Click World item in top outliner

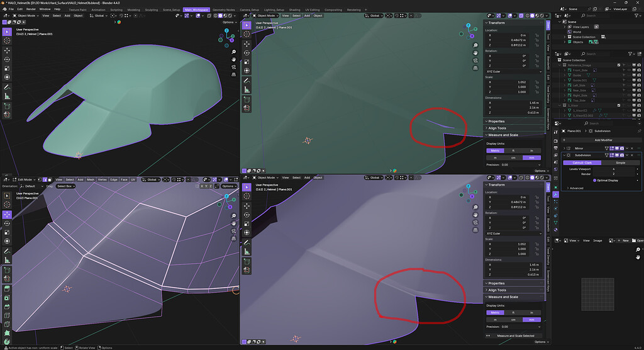point(577,31)
